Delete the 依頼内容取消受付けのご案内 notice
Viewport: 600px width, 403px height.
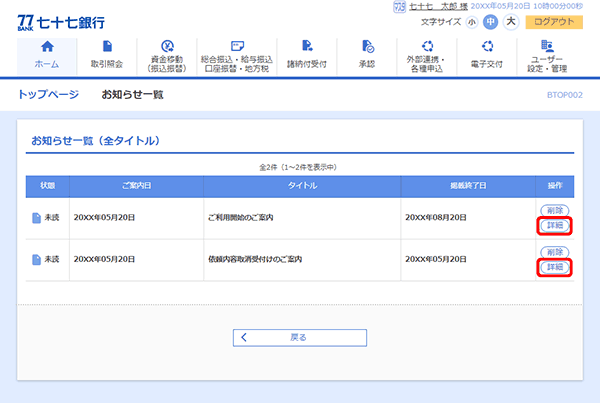(x=553, y=252)
